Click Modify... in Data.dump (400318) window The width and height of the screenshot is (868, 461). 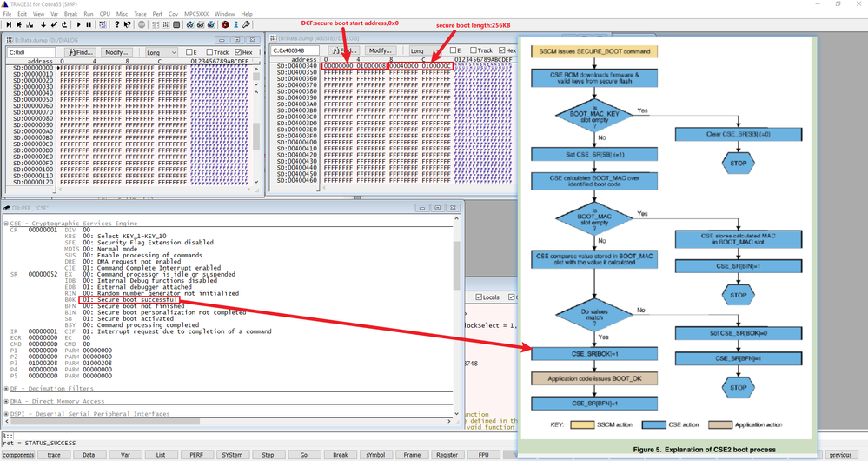pyautogui.click(x=380, y=50)
